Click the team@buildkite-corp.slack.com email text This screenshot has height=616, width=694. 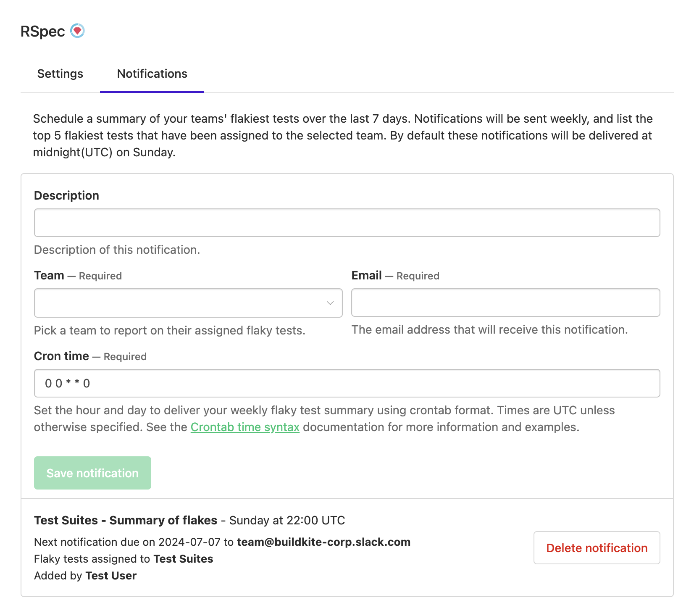[x=323, y=542]
